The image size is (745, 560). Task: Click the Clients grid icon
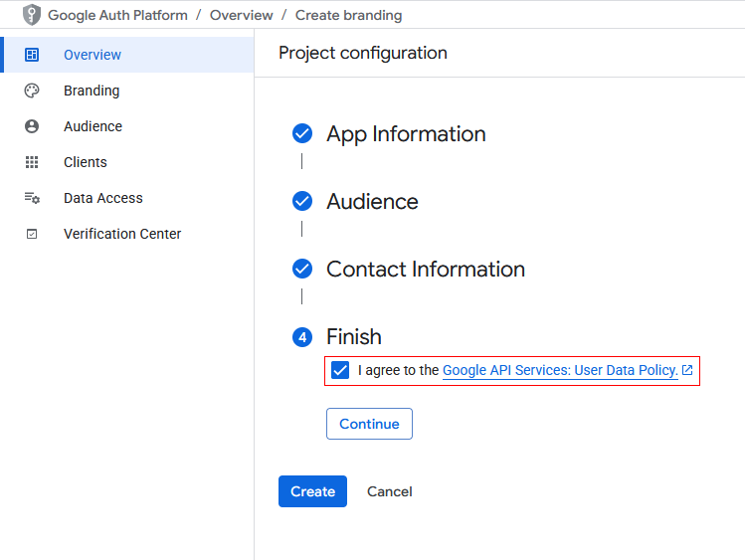click(x=32, y=162)
